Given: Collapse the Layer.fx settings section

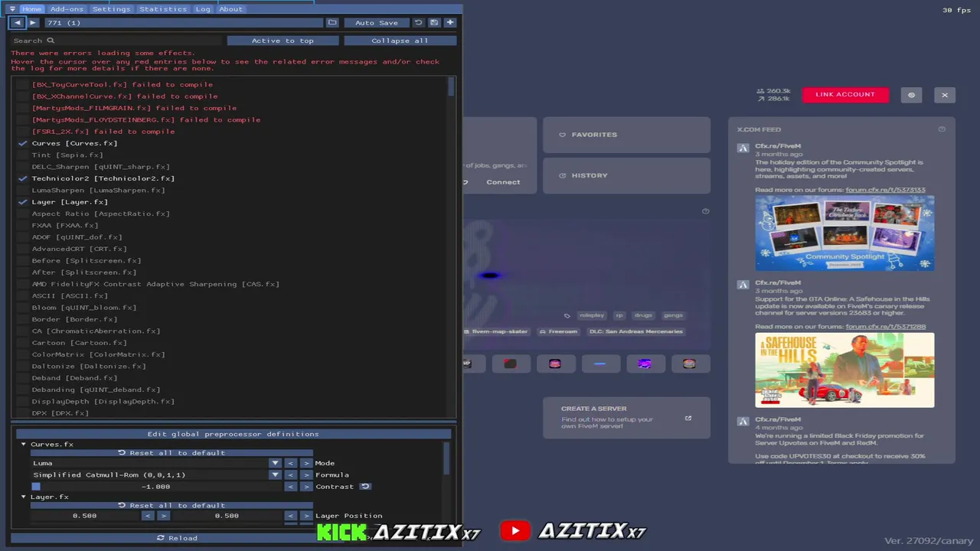Looking at the screenshot, I should coord(23,497).
